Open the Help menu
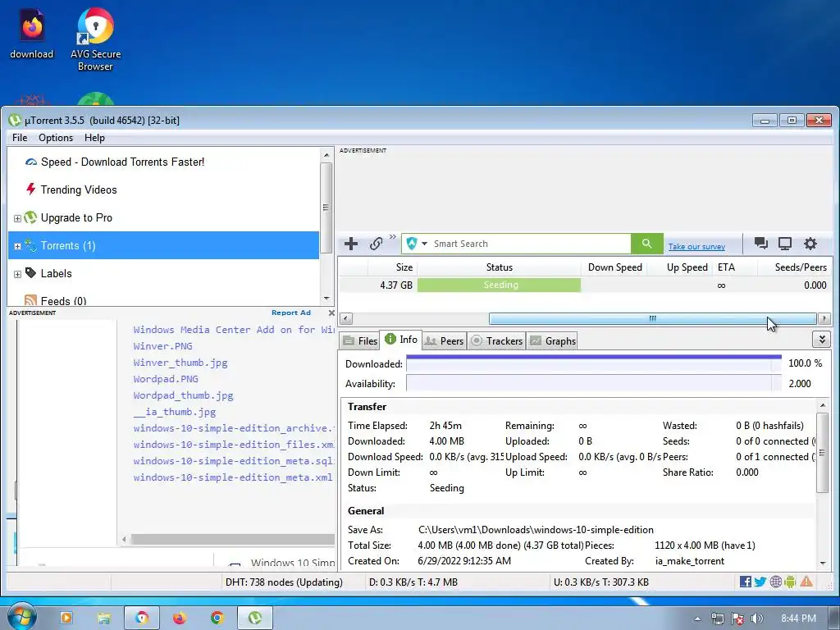 [94, 138]
